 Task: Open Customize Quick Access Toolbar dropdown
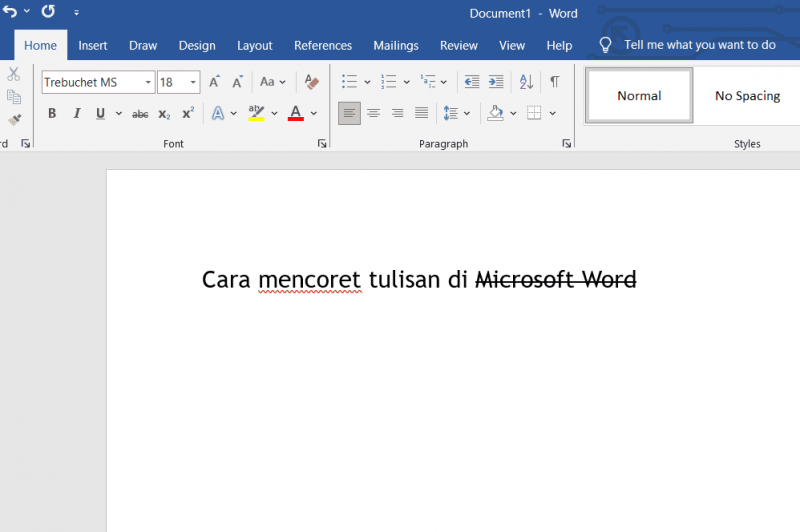[x=76, y=12]
